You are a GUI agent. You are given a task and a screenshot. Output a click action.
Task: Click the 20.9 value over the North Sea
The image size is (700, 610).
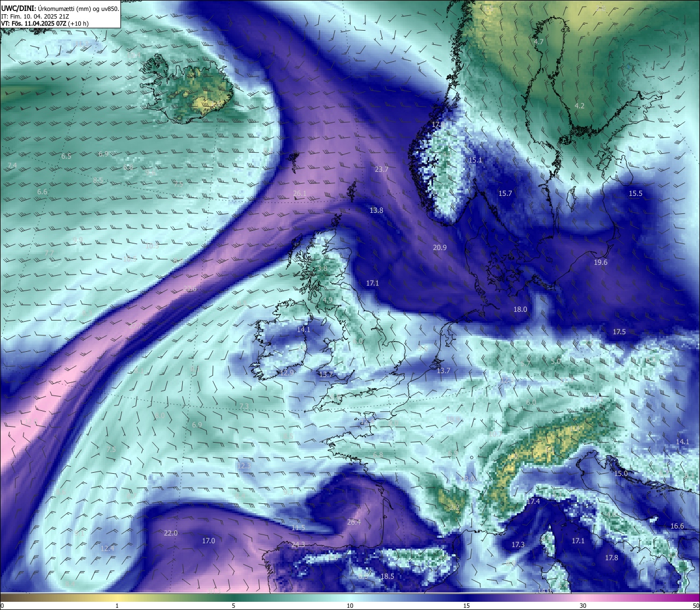440,248
